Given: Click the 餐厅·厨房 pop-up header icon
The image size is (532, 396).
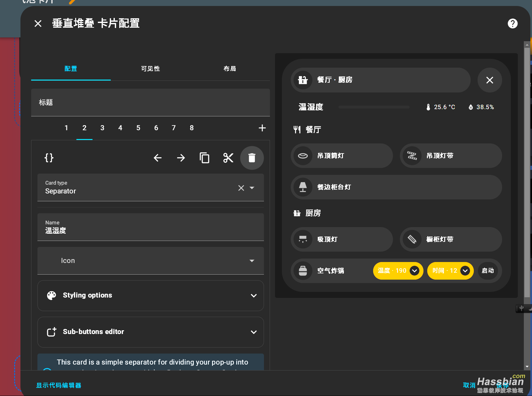Looking at the screenshot, I should 303,80.
